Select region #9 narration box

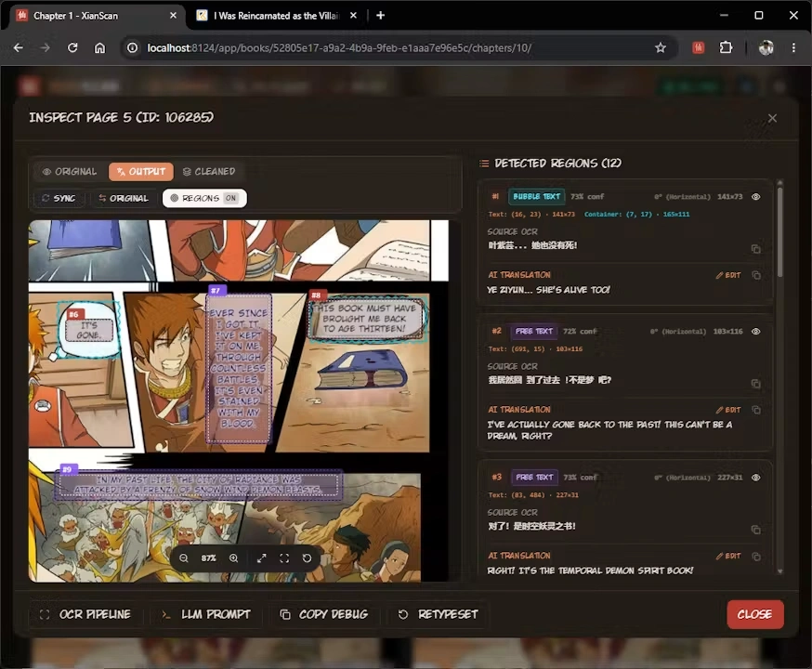(198, 485)
